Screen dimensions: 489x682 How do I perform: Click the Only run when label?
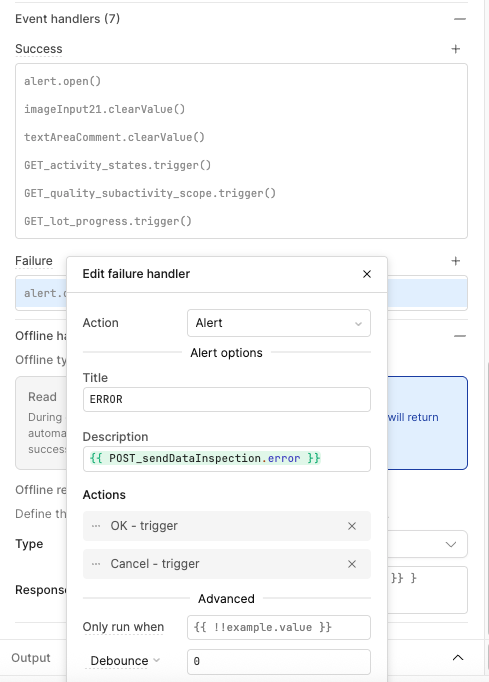[x=123, y=627]
